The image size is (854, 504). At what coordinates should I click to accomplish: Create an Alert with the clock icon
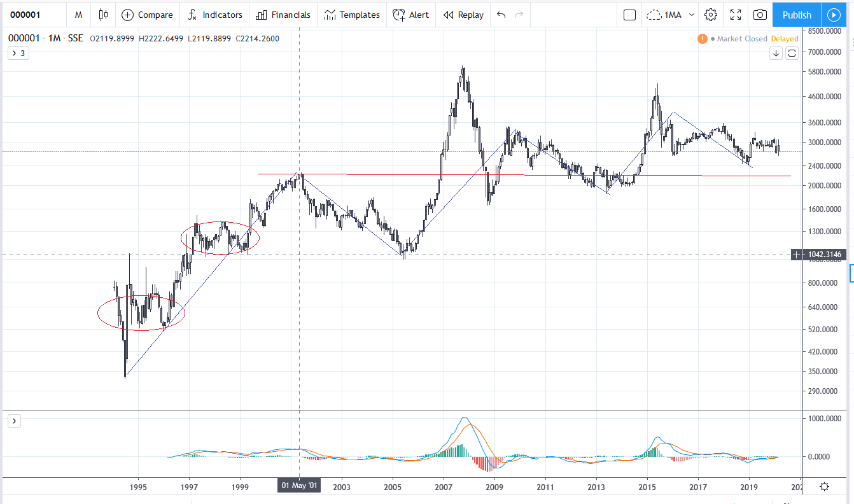click(398, 15)
